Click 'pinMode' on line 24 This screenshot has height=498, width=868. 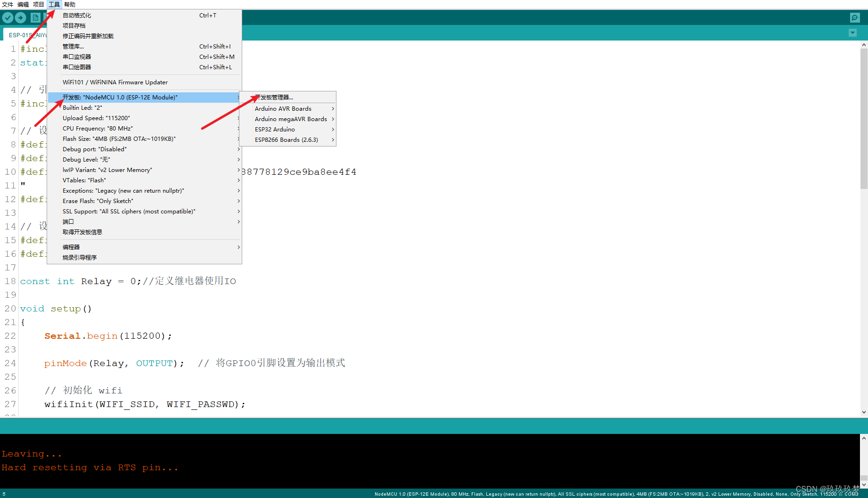tap(66, 363)
